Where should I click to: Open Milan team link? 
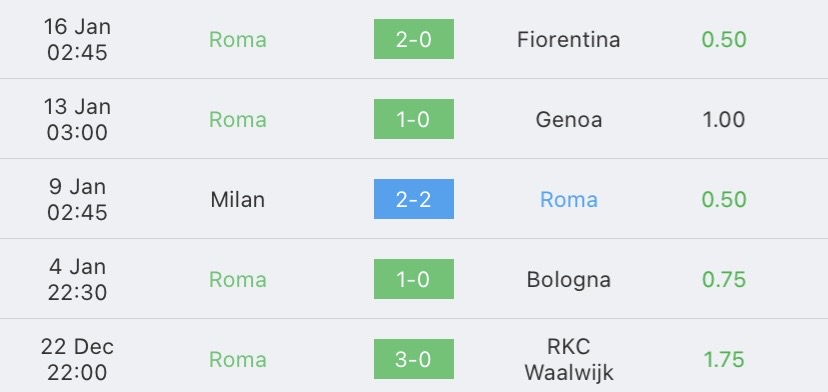tap(238, 200)
